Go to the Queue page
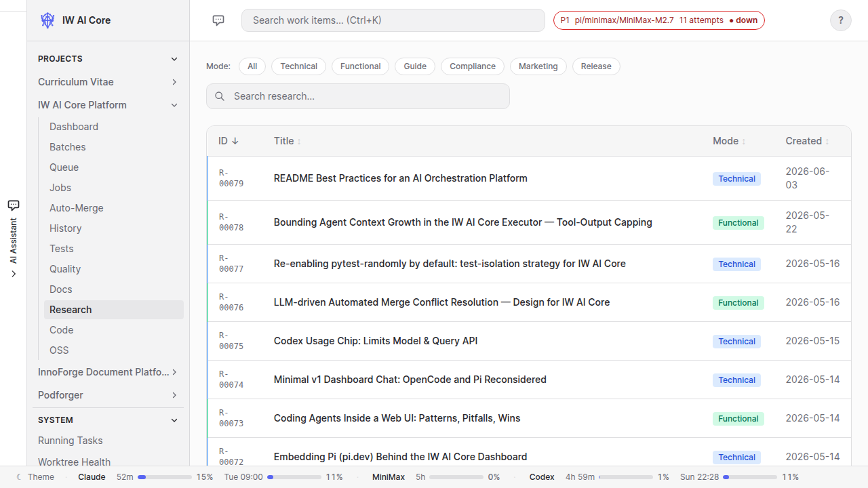This screenshot has width=868, height=488. click(x=114, y=167)
